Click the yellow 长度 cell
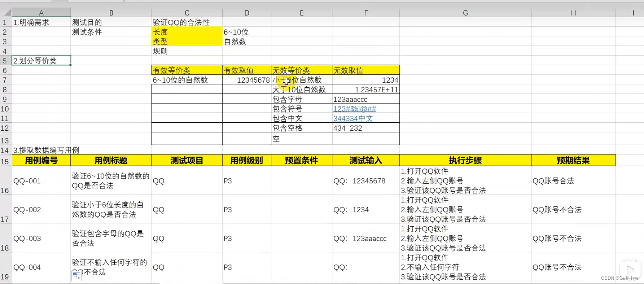The width and height of the screenshot is (644, 284). coord(187,32)
